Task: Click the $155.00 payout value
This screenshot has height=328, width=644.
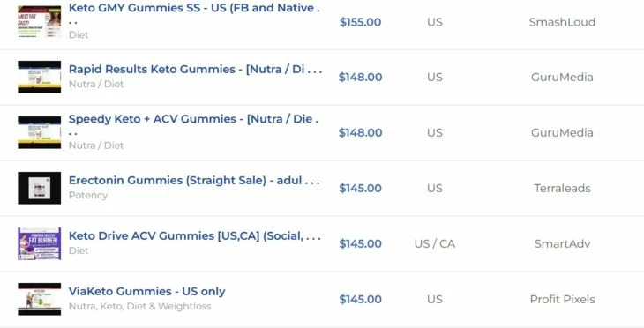Action: point(360,22)
